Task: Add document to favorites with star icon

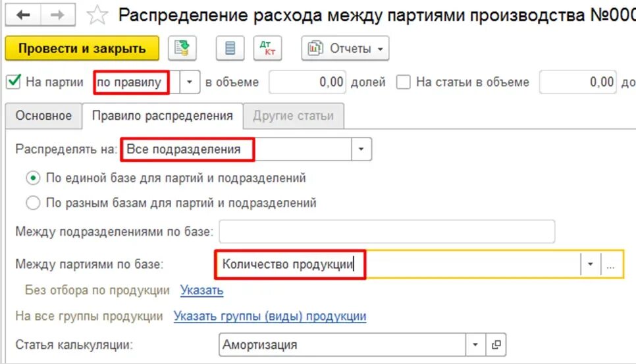Action: [x=97, y=15]
